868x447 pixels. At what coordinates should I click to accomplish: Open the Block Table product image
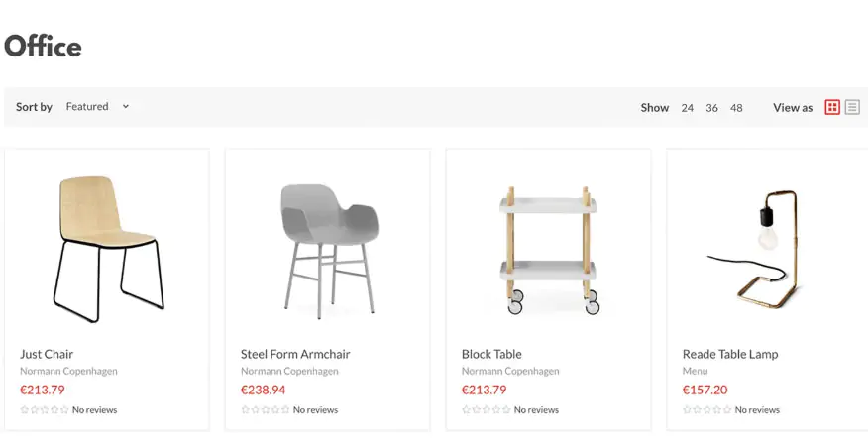pyautogui.click(x=549, y=247)
